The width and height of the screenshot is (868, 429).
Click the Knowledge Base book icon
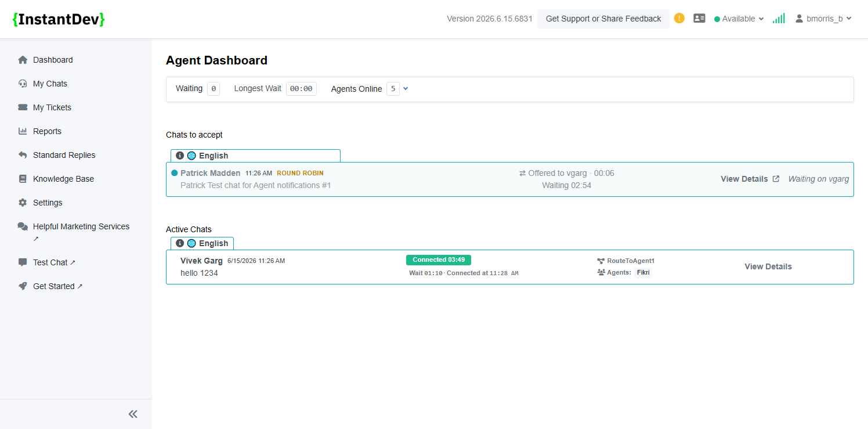click(x=23, y=179)
